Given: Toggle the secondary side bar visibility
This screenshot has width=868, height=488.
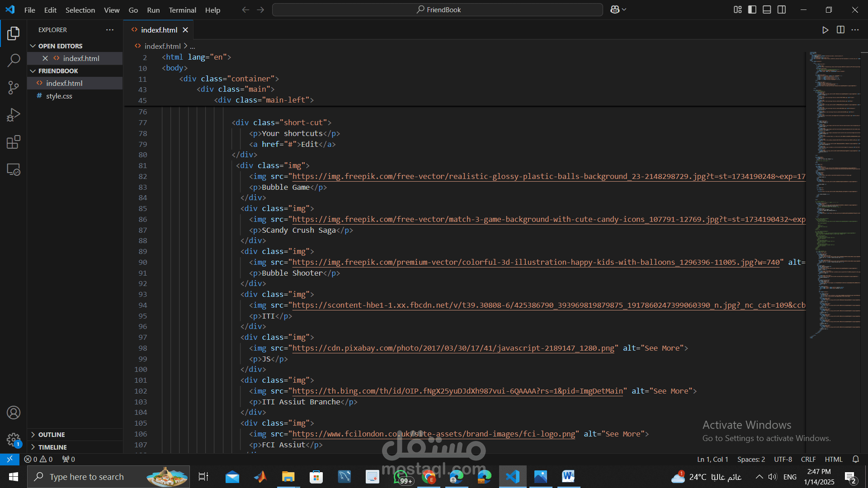Looking at the screenshot, I should click(782, 9).
